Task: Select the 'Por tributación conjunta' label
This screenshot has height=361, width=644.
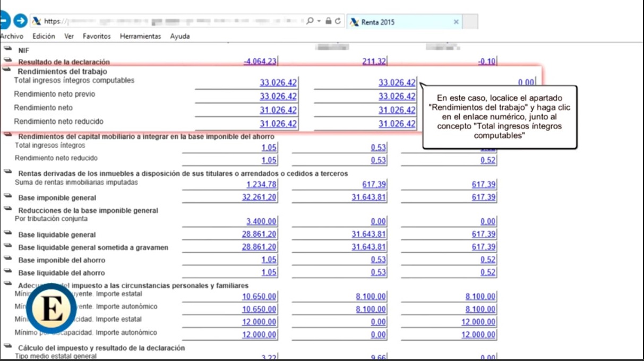Action: click(51, 218)
